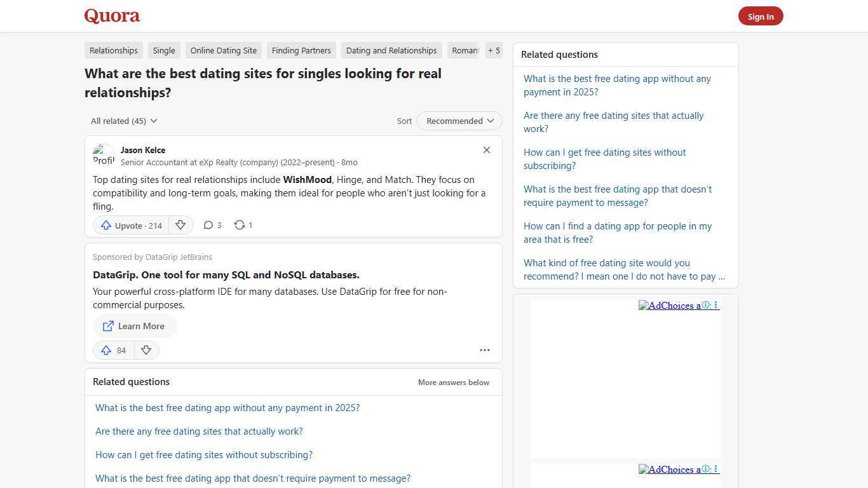Expand the All related (45) filter
Screen dimensions: 868x488
(x=123, y=121)
